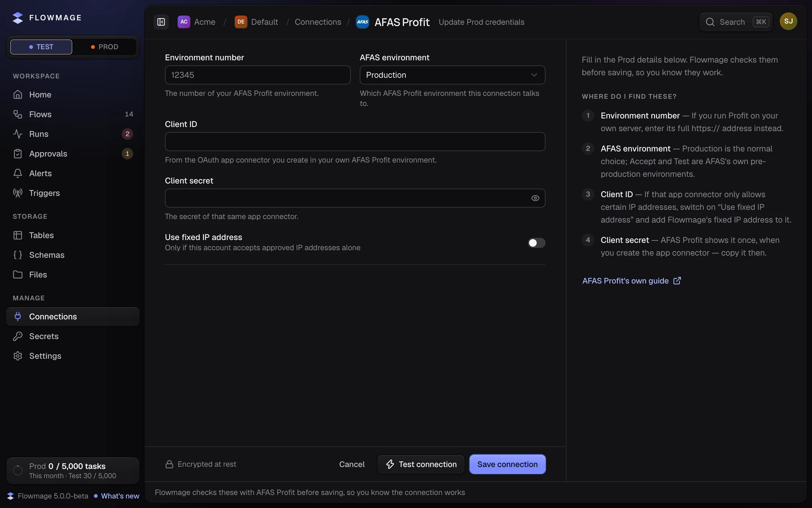Open the Home sidebar item
The width and height of the screenshot is (812, 508).
(x=73, y=95)
